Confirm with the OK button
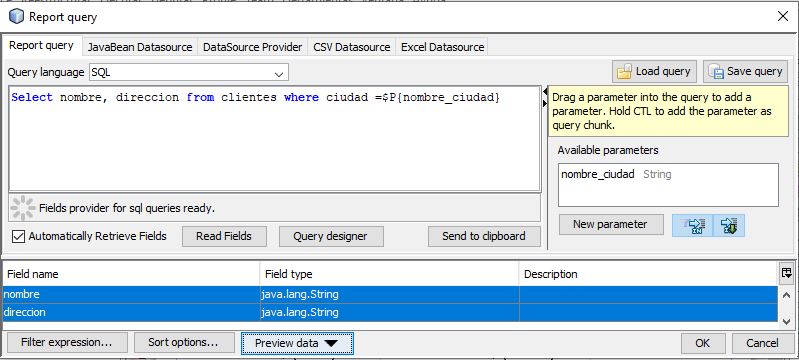 click(703, 343)
